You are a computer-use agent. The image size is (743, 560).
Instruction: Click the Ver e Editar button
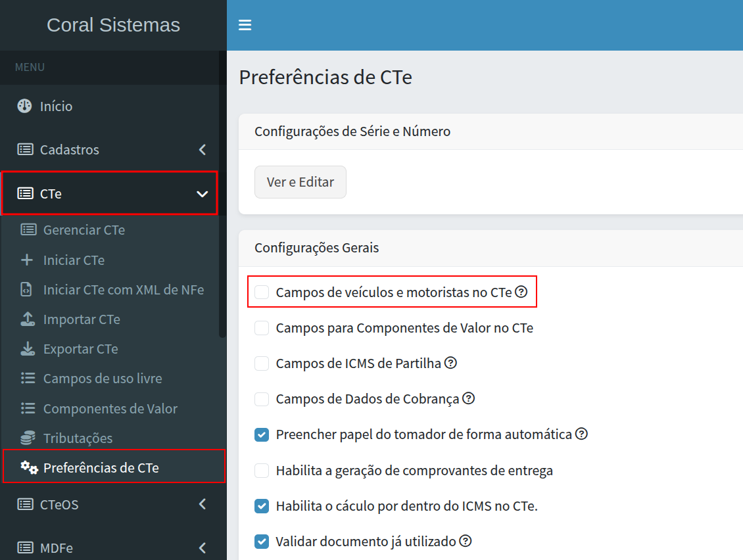300,182
